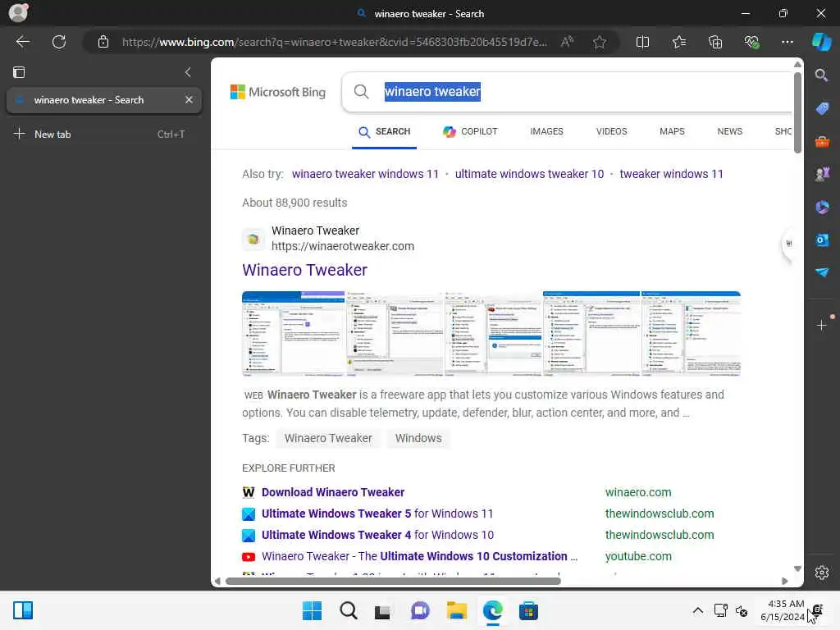
Task: View site information lock icon
Action: click(103, 42)
